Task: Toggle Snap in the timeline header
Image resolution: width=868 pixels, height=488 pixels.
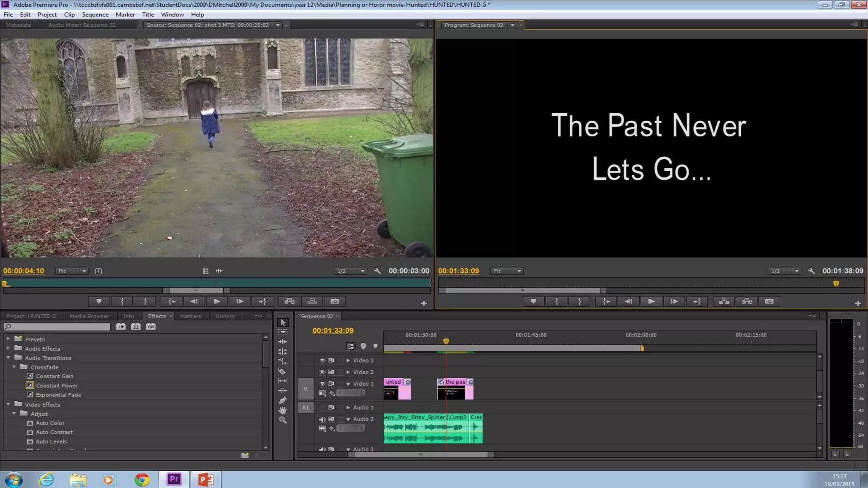Action: coord(351,346)
